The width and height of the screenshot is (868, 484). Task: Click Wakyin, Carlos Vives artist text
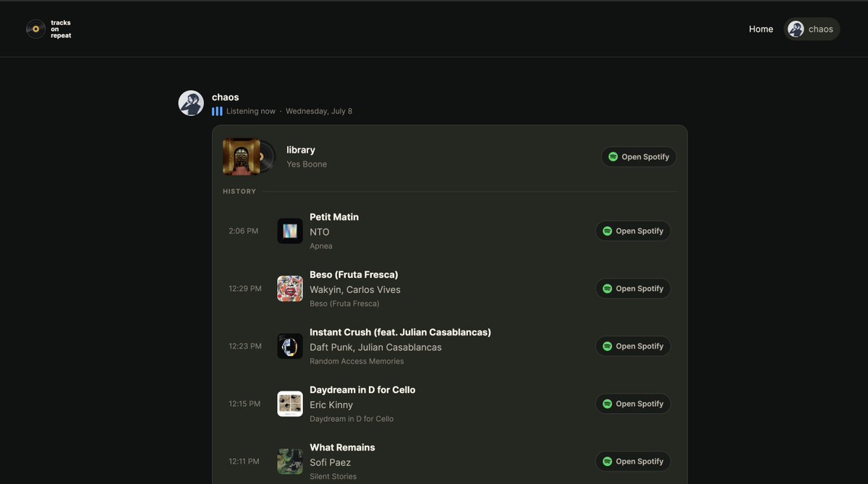point(355,289)
